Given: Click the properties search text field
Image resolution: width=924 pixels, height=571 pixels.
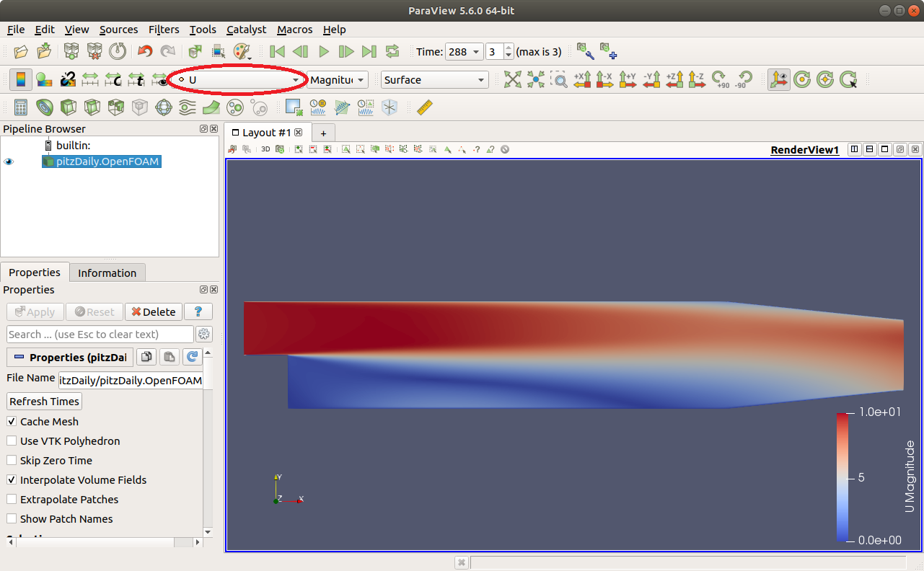Looking at the screenshot, I should (x=100, y=334).
